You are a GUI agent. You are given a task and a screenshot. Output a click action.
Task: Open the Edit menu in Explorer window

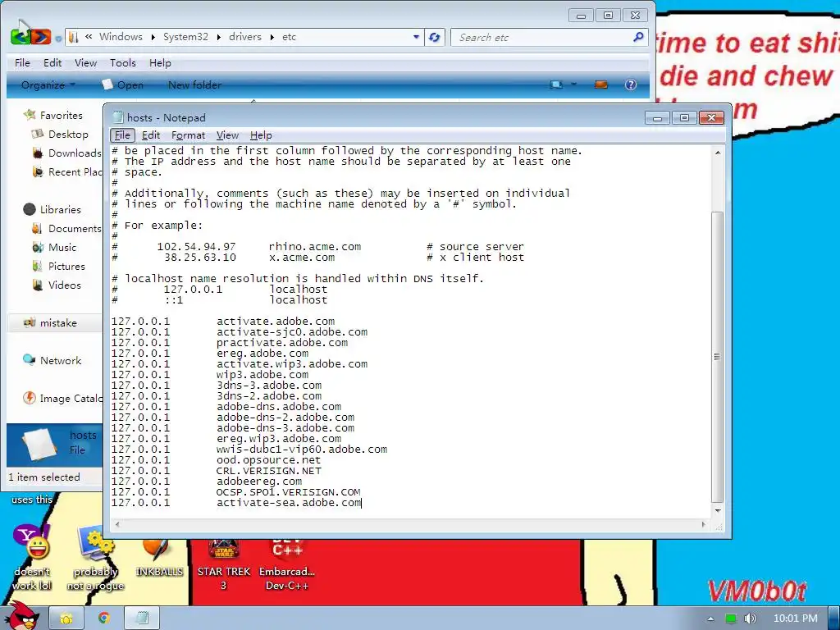52,62
